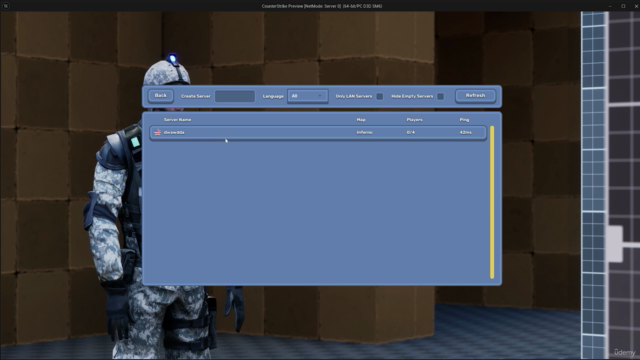This screenshot has width=640, height=360.
Task: Click the window icon in title bar
Action: click(6, 6)
